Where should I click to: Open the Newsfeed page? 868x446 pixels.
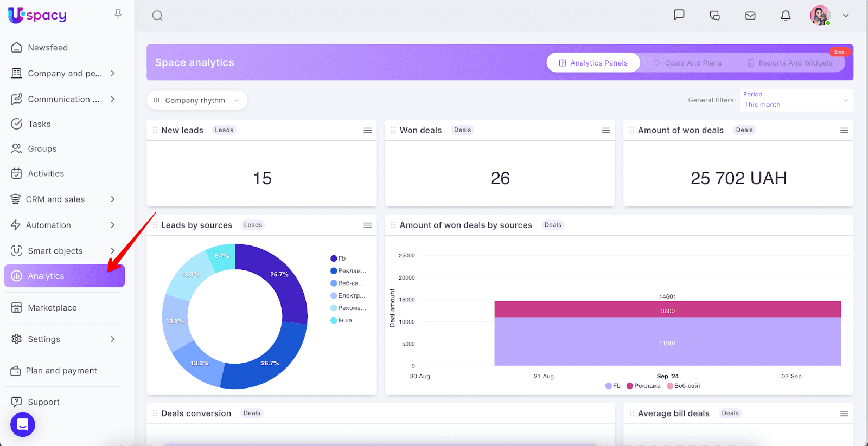(x=48, y=48)
